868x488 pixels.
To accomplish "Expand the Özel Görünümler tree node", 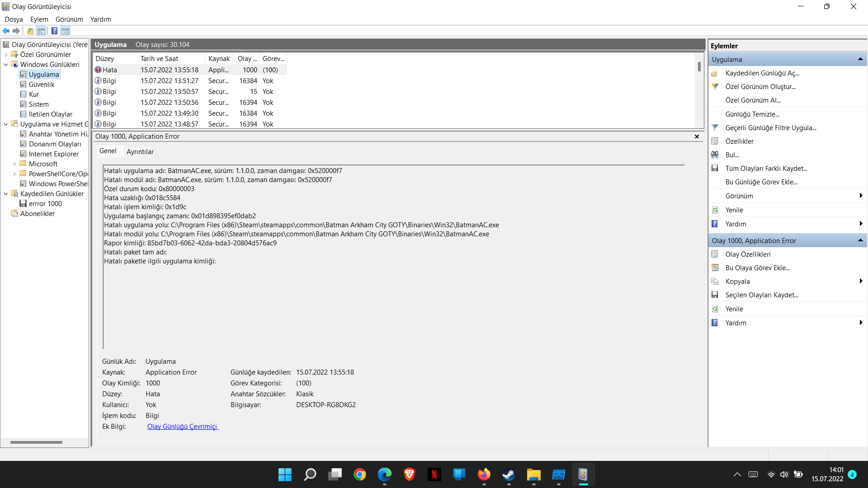I will click(6, 55).
